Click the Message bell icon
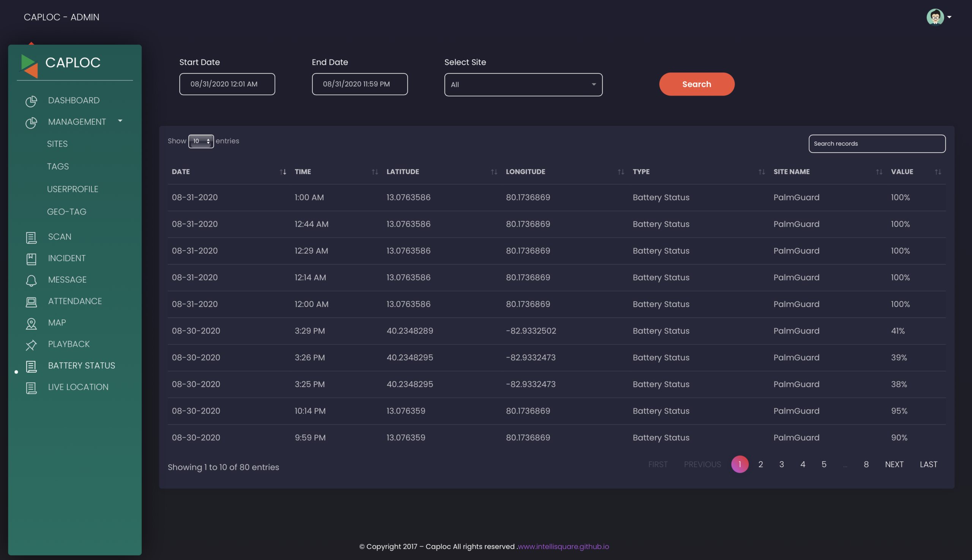Screen dimensions: 972x560 pyautogui.click(x=31, y=280)
